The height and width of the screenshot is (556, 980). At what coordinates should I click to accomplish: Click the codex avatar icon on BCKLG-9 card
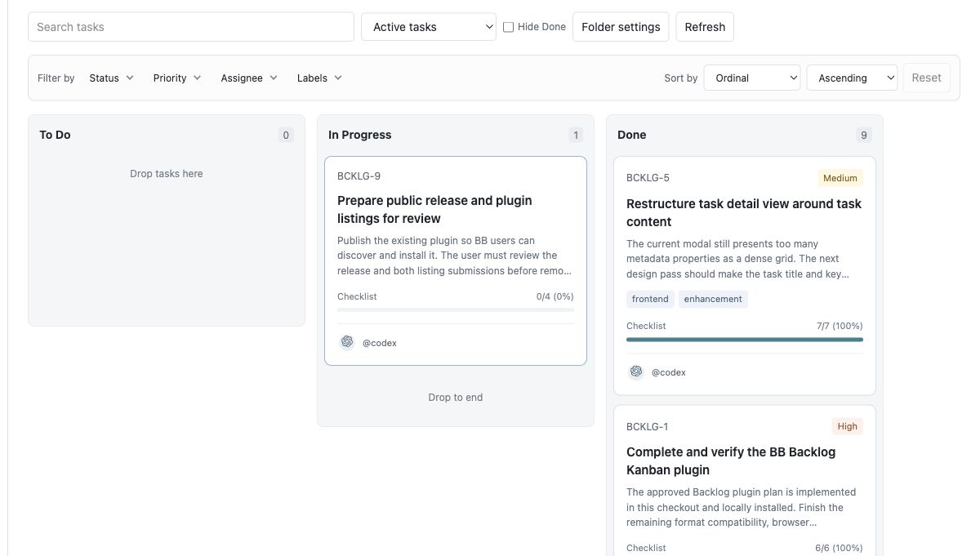(347, 342)
